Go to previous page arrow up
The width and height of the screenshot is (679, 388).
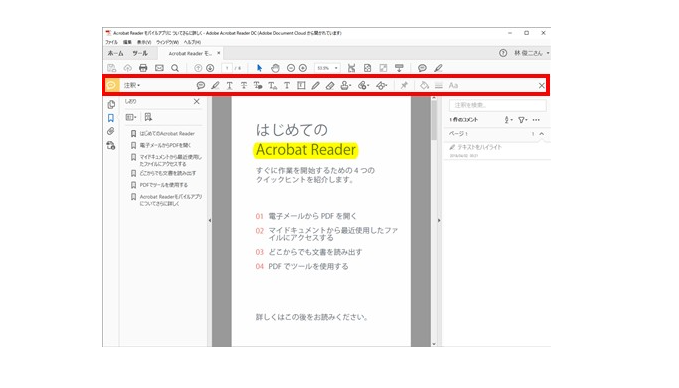tap(198, 68)
